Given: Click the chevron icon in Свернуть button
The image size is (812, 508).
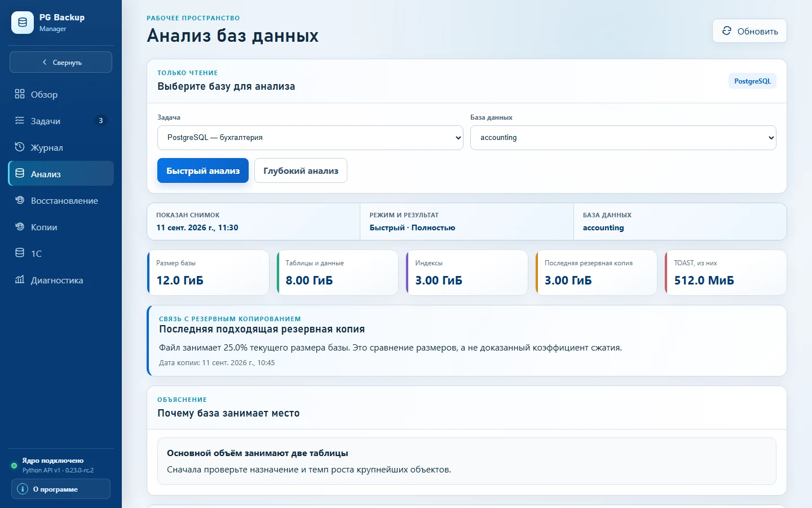Looking at the screenshot, I should (x=45, y=62).
